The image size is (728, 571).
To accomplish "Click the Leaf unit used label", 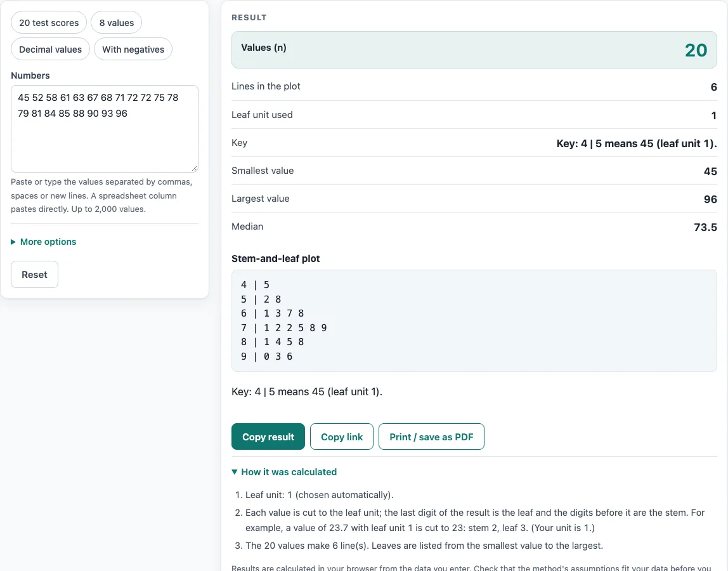I will coord(263,115).
